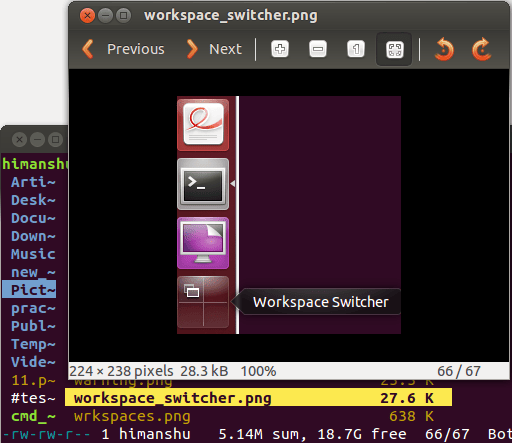Rotate image clockwise

click(x=482, y=49)
